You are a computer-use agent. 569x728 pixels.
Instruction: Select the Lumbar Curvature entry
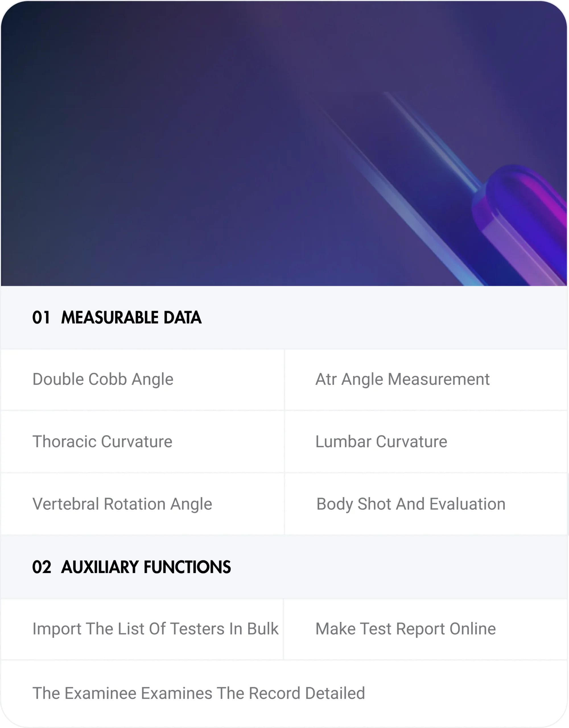click(381, 442)
